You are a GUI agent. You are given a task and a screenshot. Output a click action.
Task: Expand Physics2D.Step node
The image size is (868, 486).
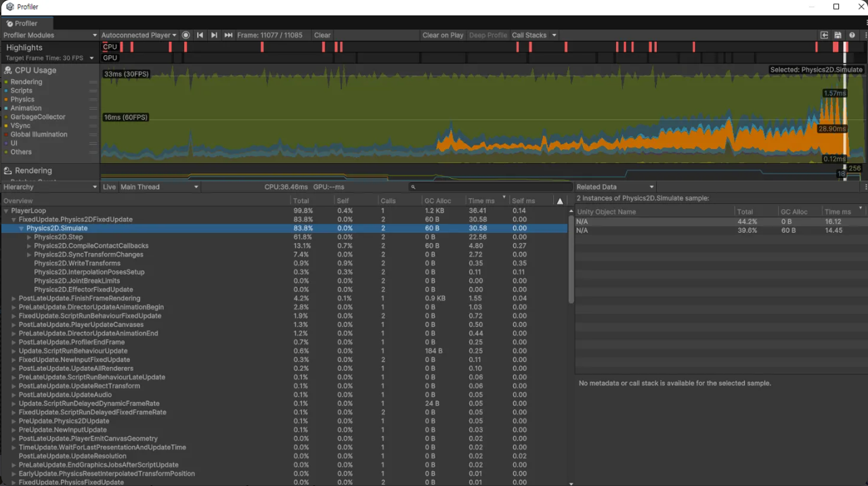tap(29, 238)
